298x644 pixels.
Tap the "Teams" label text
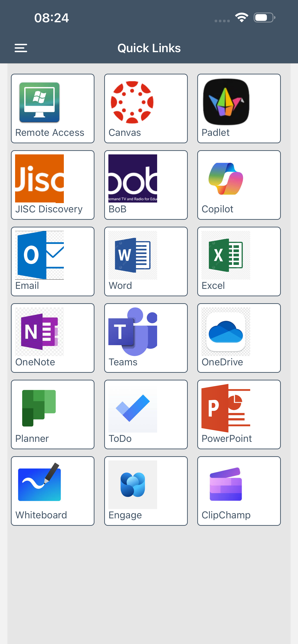click(123, 362)
